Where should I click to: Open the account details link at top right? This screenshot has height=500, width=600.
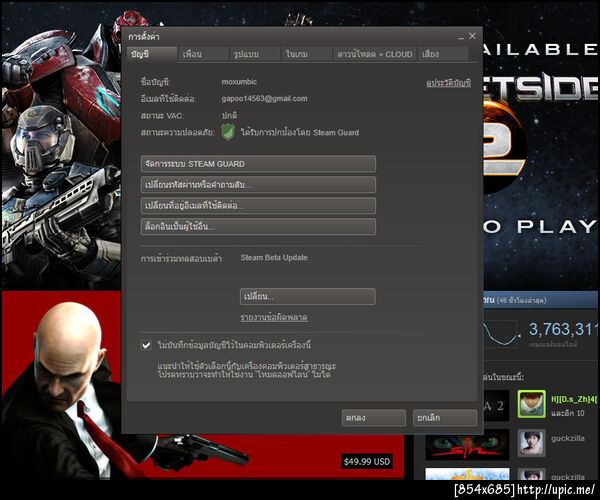(x=448, y=83)
